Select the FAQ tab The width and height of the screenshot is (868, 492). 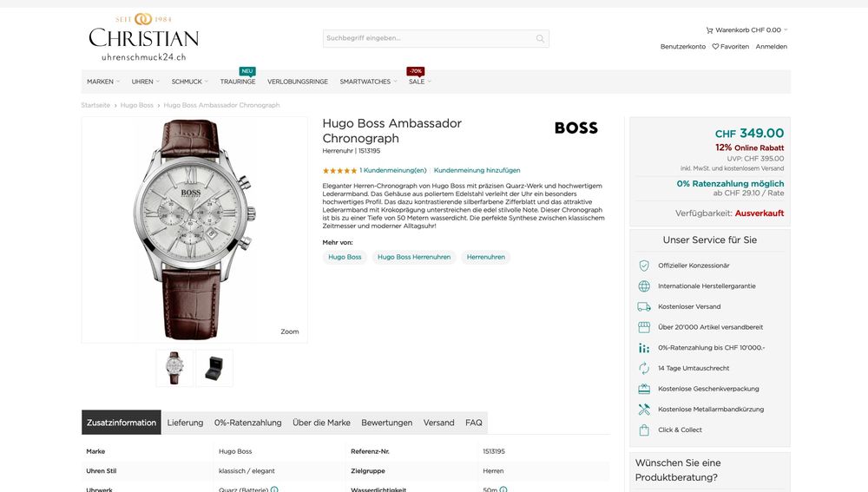pos(473,423)
